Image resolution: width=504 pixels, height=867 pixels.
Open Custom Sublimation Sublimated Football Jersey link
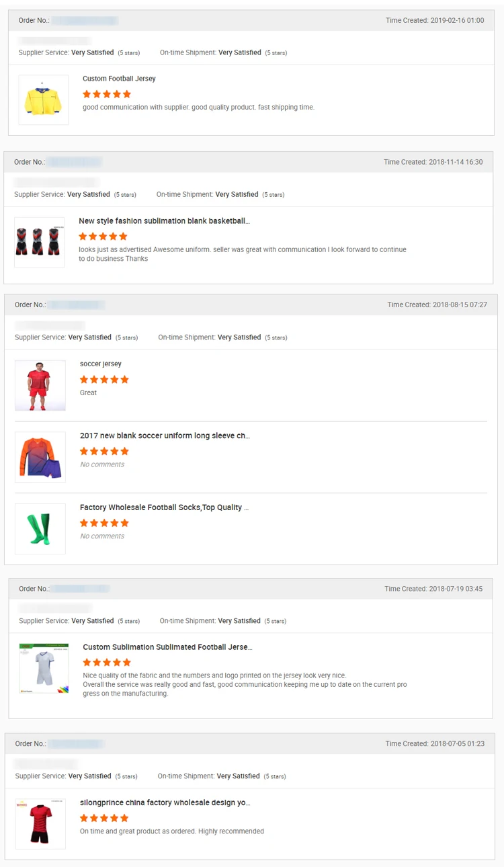pos(167,647)
